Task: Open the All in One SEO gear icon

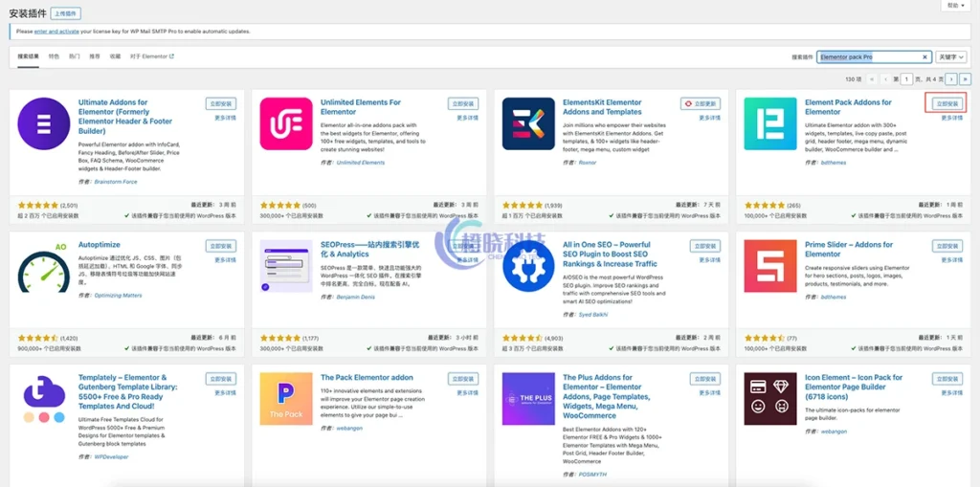Action: pyautogui.click(x=528, y=266)
